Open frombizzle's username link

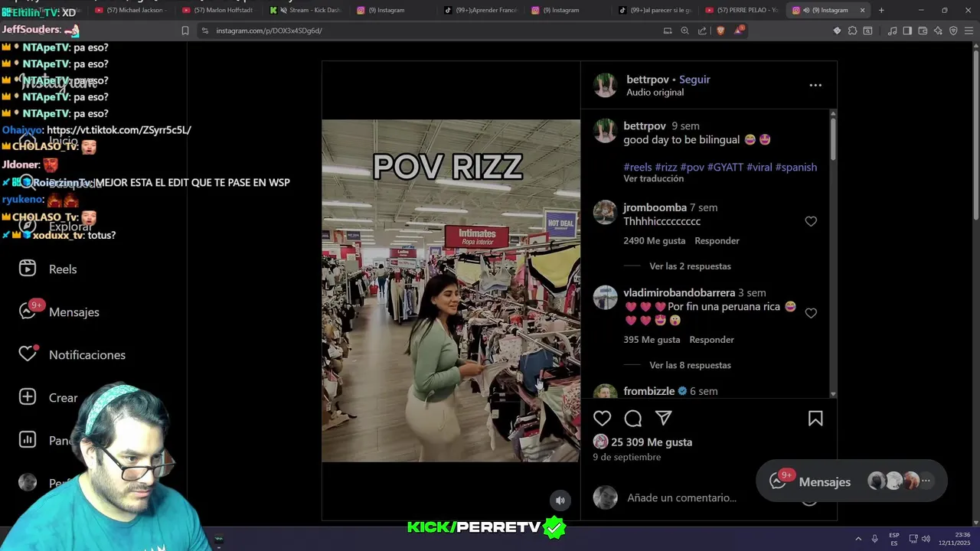click(649, 391)
